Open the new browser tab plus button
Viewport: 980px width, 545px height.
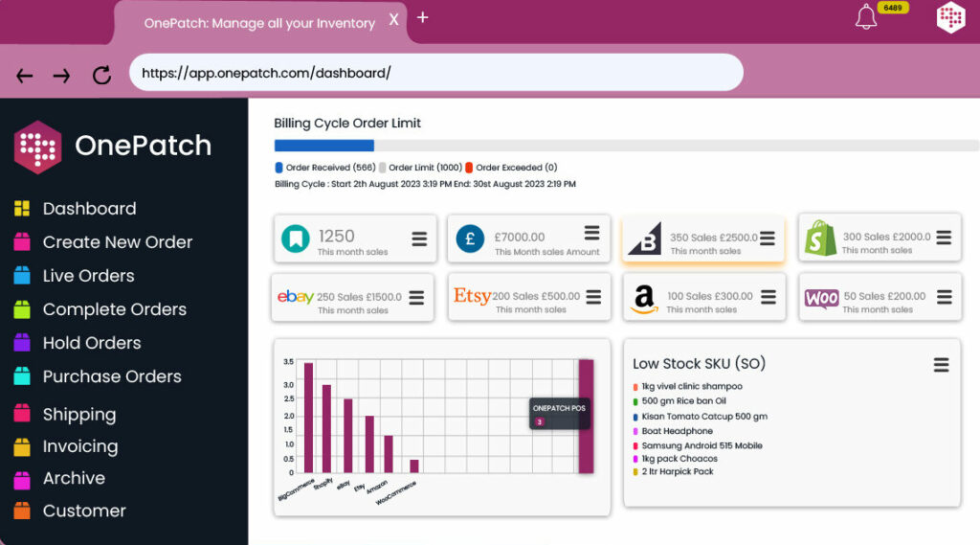422,18
